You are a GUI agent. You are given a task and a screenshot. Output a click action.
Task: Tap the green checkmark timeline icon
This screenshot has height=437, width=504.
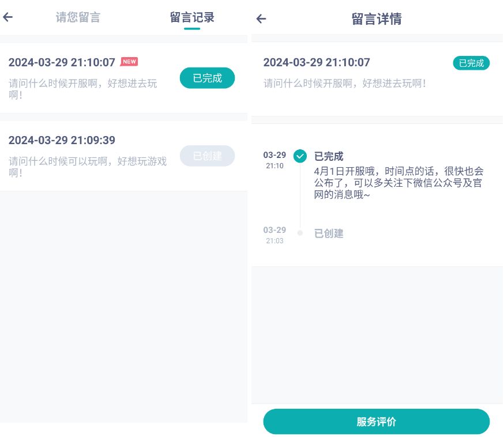click(300, 156)
